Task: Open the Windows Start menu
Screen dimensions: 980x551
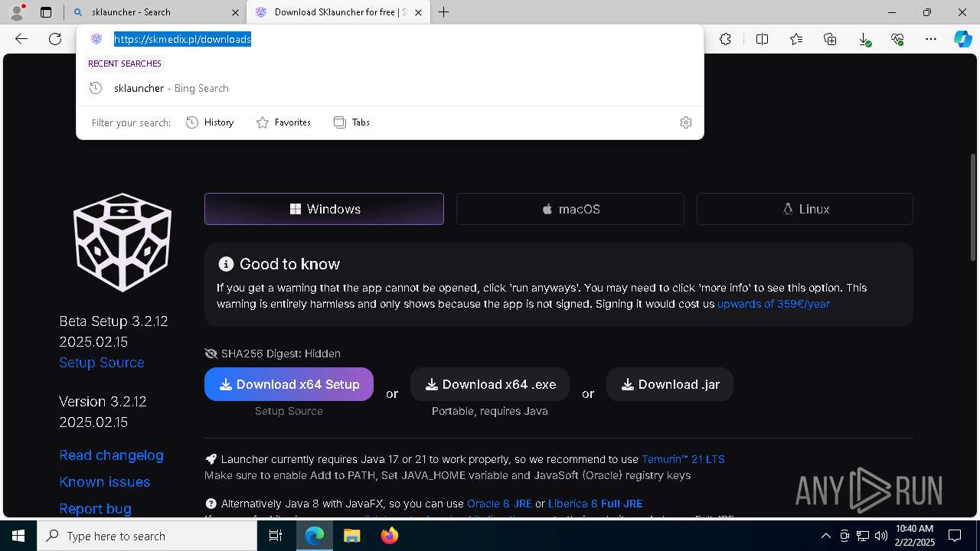Action: pos(18,536)
